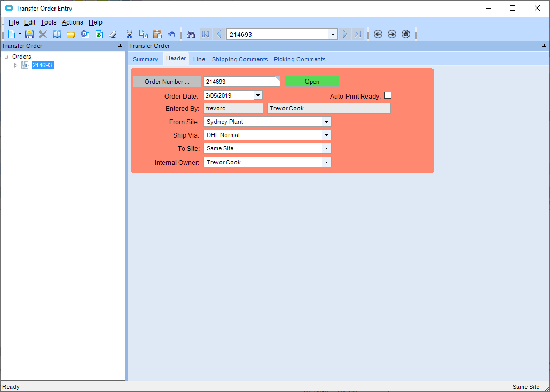The width and height of the screenshot is (550, 392).
Task: Open the From Site dropdown
Action: point(326,122)
